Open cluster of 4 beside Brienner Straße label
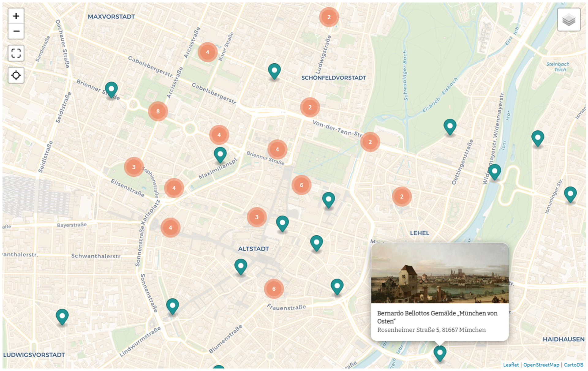The width and height of the screenshot is (588, 371). 277,150
